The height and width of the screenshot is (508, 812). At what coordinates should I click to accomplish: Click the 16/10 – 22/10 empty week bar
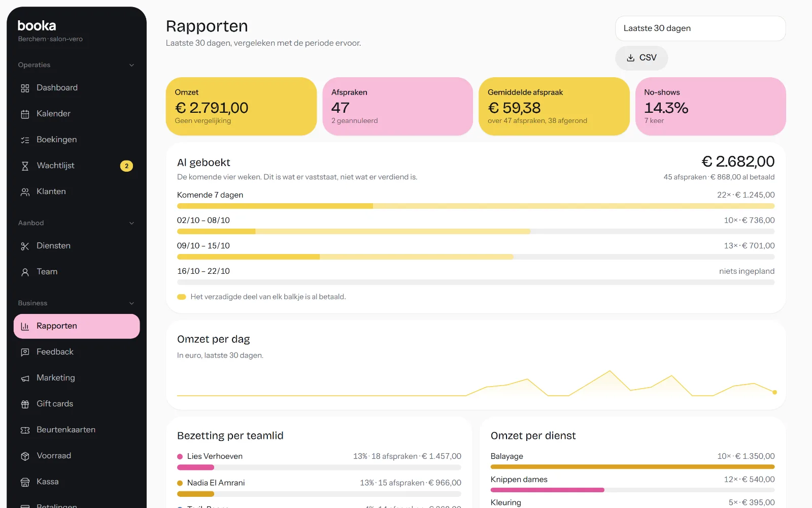(476, 282)
